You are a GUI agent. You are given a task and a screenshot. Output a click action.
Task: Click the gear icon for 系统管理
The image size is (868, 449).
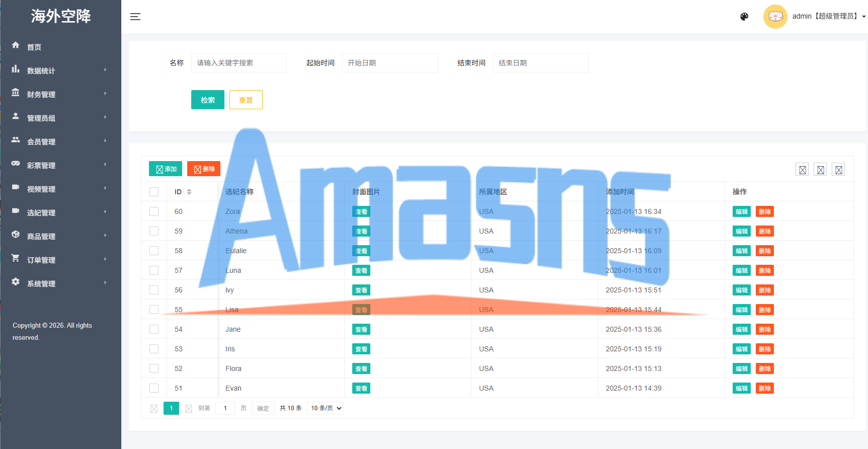(x=16, y=282)
